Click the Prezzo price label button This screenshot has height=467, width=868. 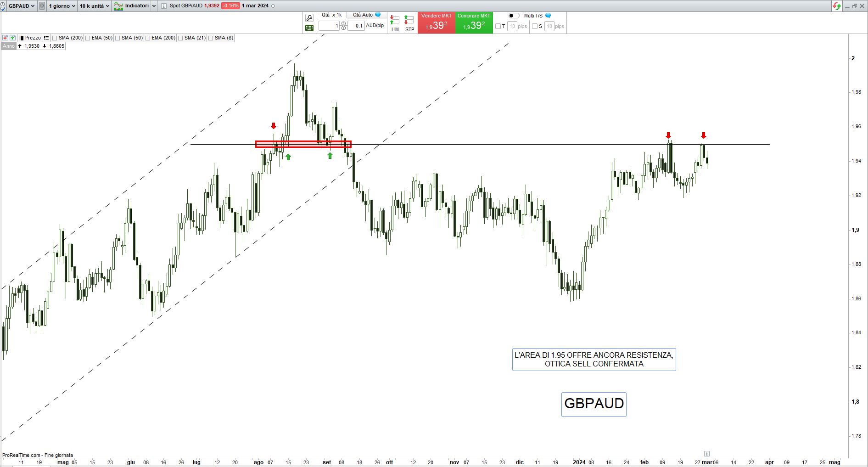pyautogui.click(x=30, y=38)
